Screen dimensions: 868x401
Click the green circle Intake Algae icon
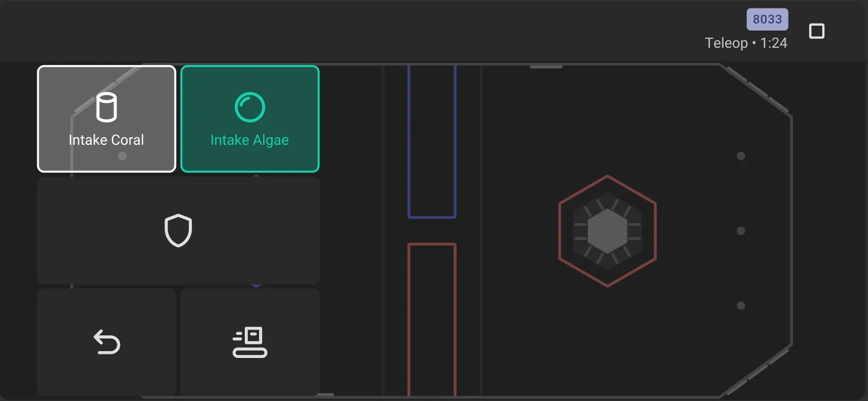[x=250, y=107]
